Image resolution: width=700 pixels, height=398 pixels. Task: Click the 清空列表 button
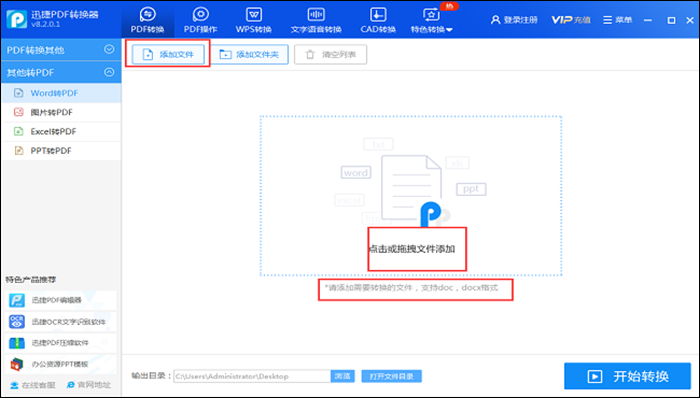(330, 54)
